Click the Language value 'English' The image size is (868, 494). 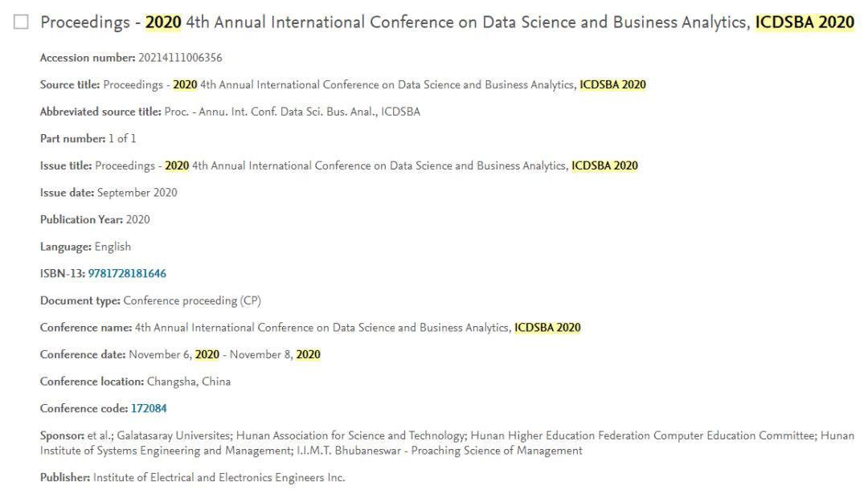point(113,247)
